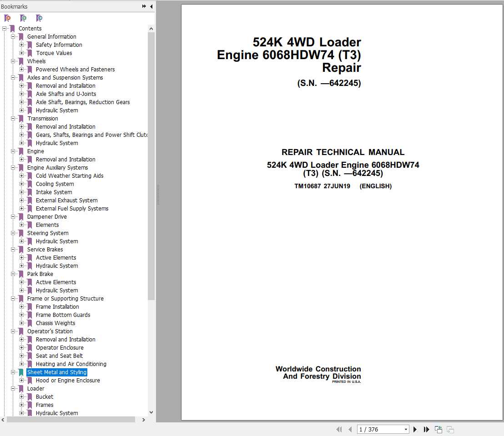Open the External Exhaust System bookmark
This screenshot has height=436, width=504.
[66, 200]
